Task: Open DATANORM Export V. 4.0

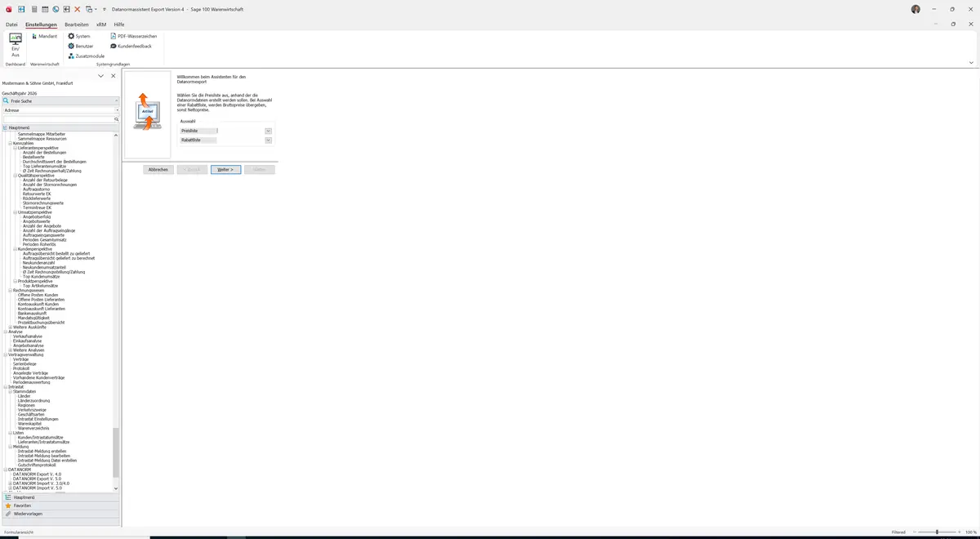Action: point(37,474)
